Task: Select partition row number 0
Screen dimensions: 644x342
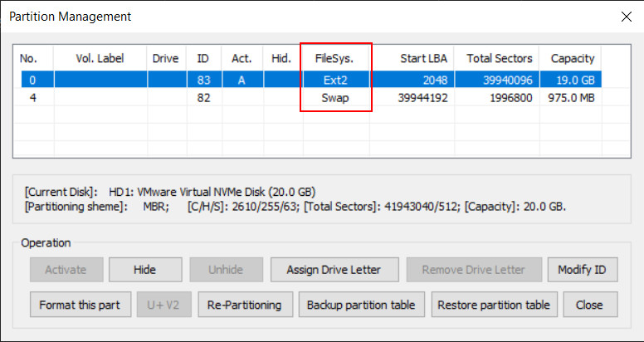Action: click(x=311, y=80)
